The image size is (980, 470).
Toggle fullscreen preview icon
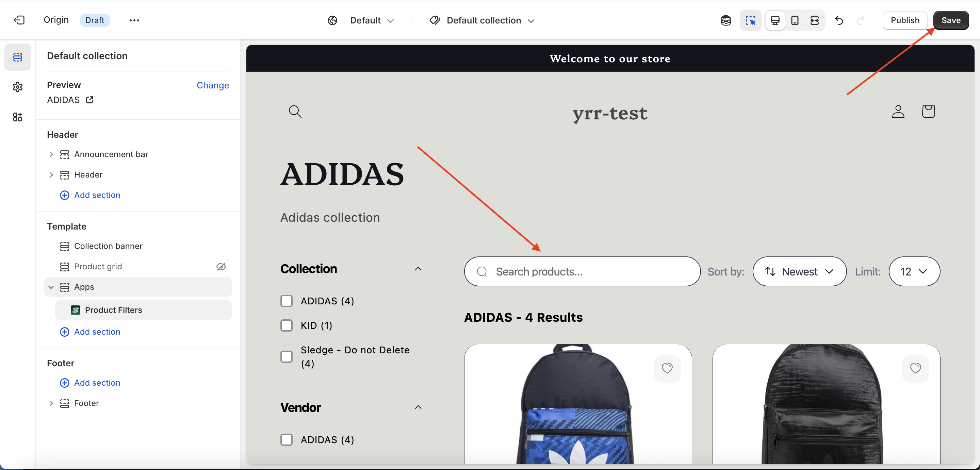pyautogui.click(x=815, y=20)
